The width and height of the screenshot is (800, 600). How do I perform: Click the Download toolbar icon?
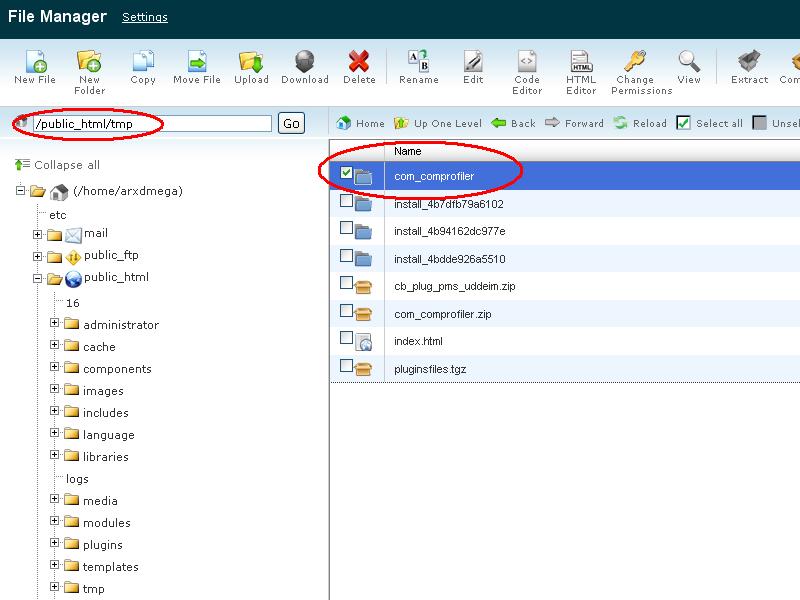(x=305, y=61)
